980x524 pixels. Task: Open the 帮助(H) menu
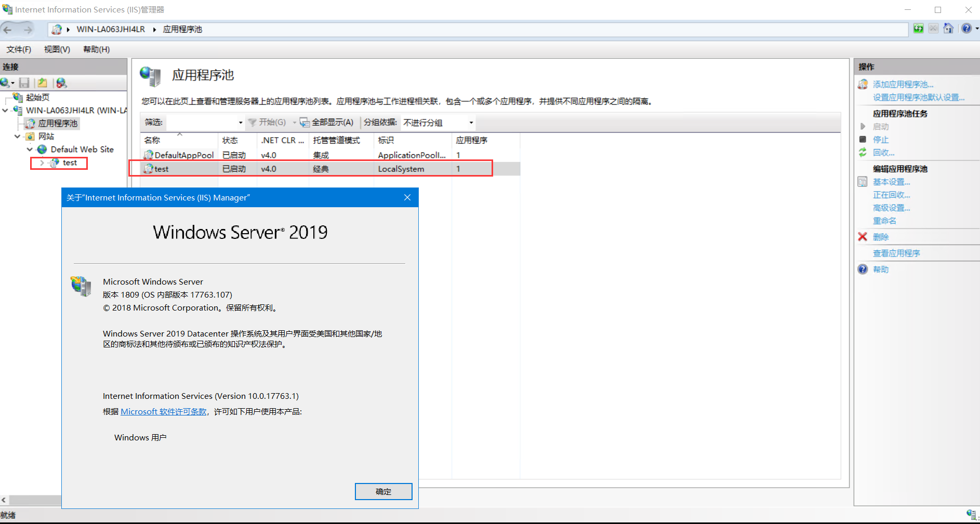point(97,49)
